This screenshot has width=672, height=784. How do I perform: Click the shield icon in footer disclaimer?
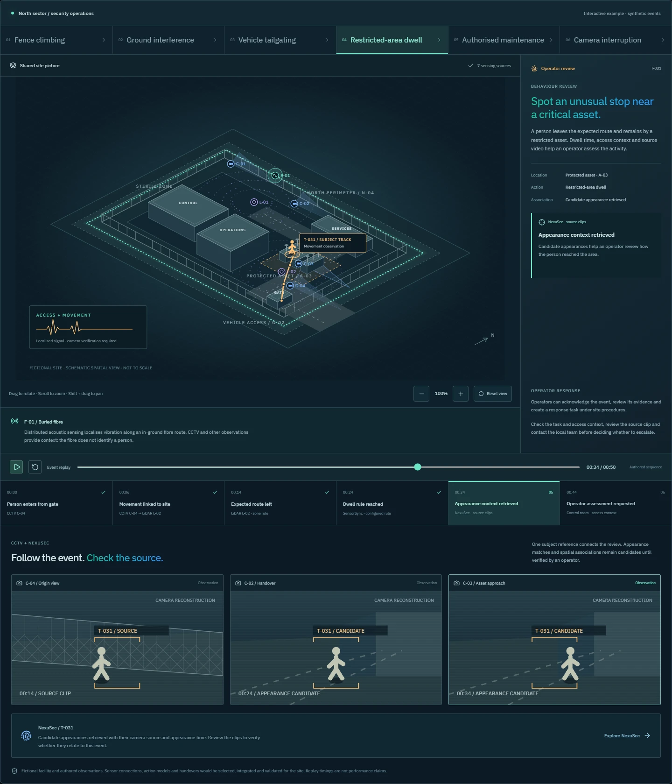point(14,771)
